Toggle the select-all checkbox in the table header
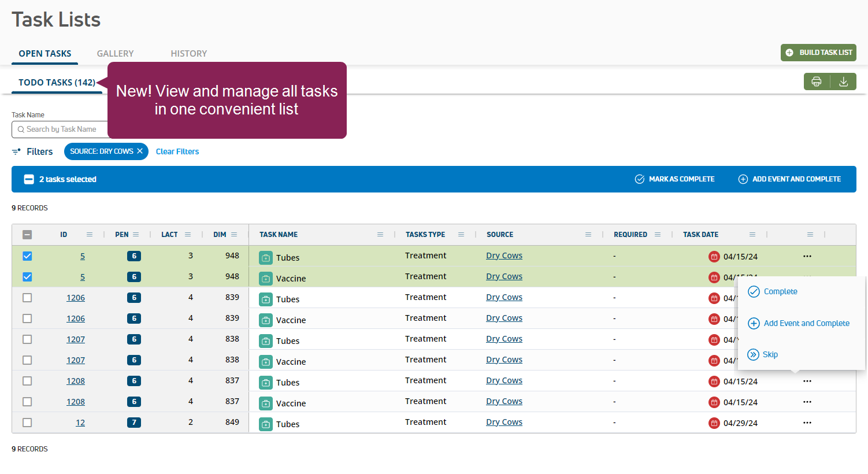 pyautogui.click(x=27, y=235)
